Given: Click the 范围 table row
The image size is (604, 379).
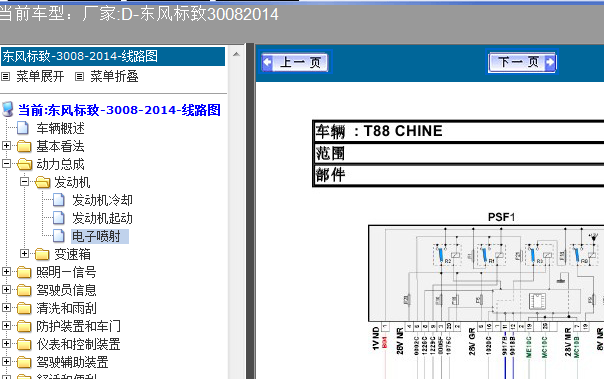Looking at the screenshot, I should point(458,153).
